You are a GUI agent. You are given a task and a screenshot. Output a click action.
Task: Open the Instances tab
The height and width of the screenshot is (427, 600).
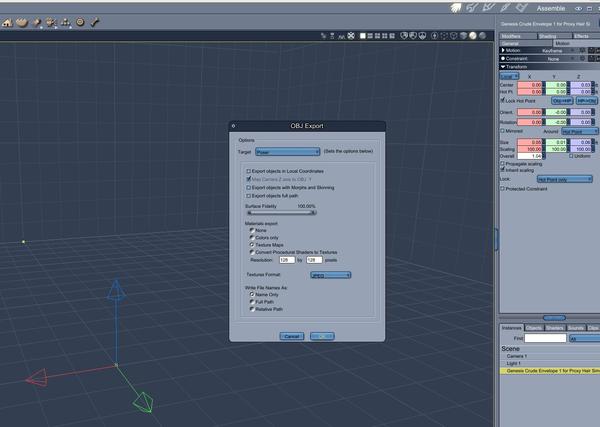point(512,328)
